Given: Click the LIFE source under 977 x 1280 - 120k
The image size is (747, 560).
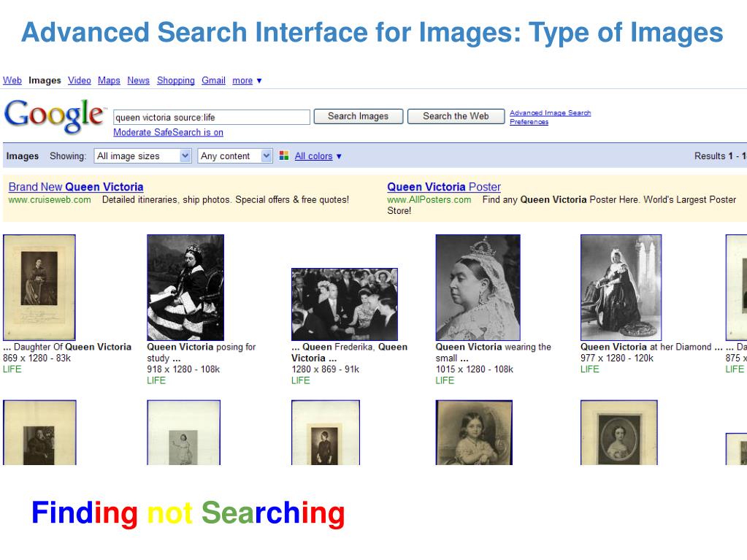Looking at the screenshot, I should pyautogui.click(x=590, y=369).
